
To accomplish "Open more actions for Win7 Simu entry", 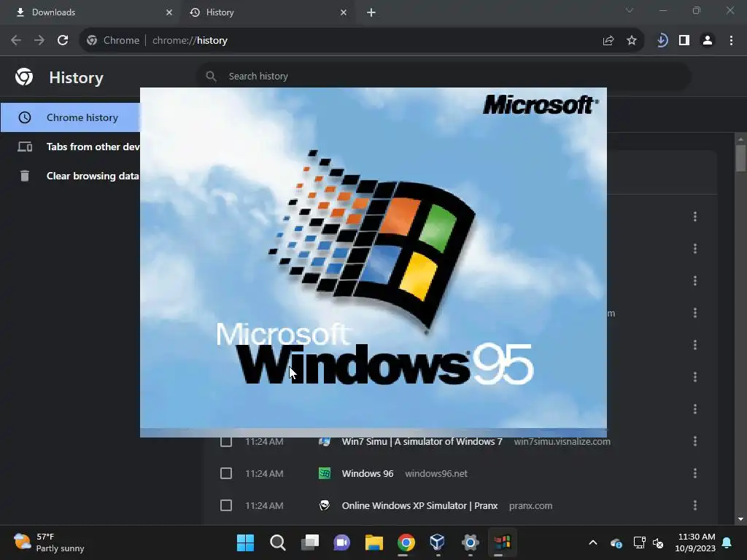I will point(695,441).
